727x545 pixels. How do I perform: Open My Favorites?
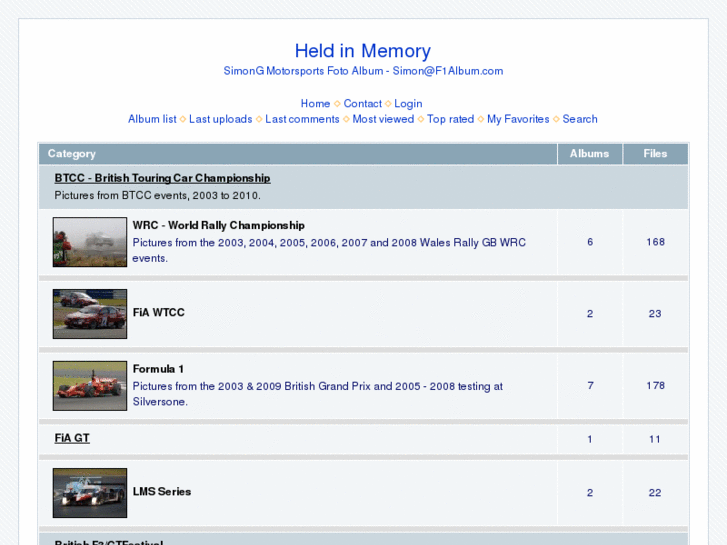518,119
